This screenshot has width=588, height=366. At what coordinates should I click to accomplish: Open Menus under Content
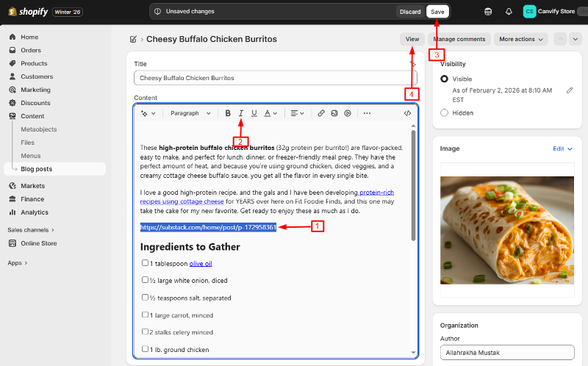click(31, 156)
